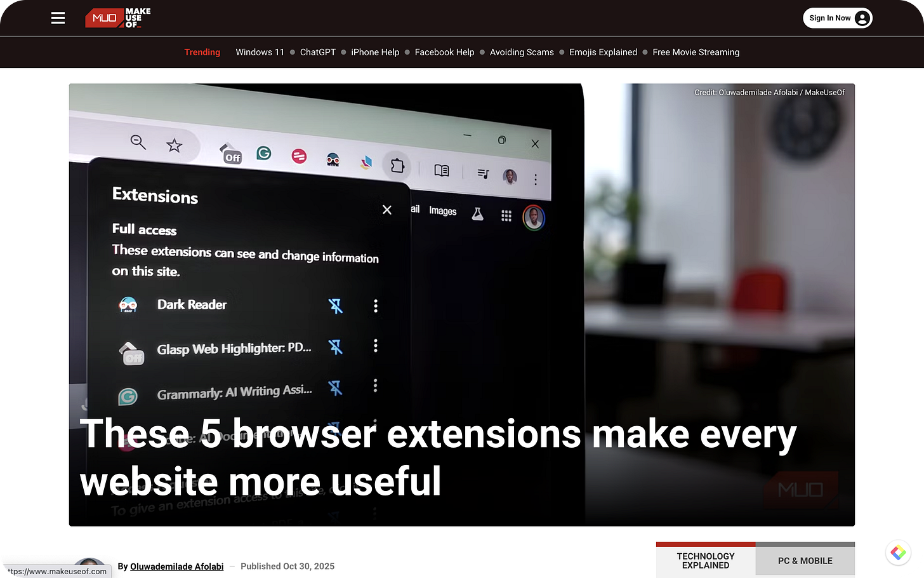This screenshot has height=578, width=924.
Task: Open author Oluwademilade Afolabi's profile
Action: pos(176,567)
